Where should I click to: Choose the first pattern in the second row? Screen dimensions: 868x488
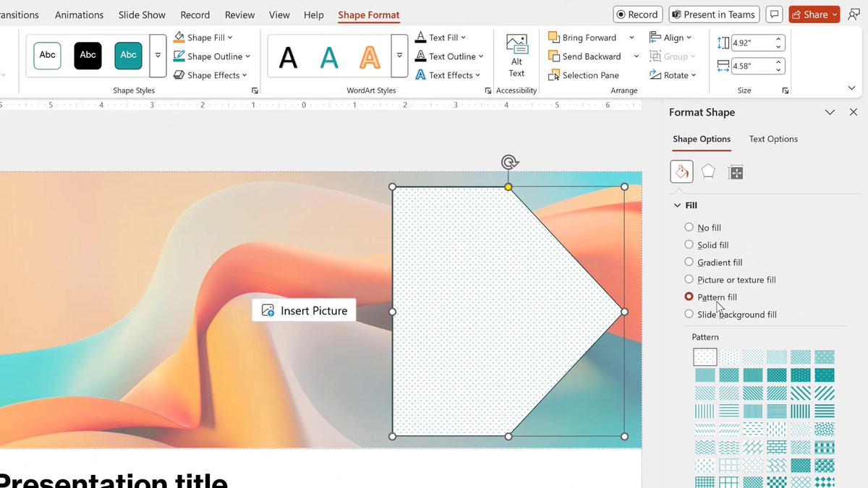[x=705, y=375]
